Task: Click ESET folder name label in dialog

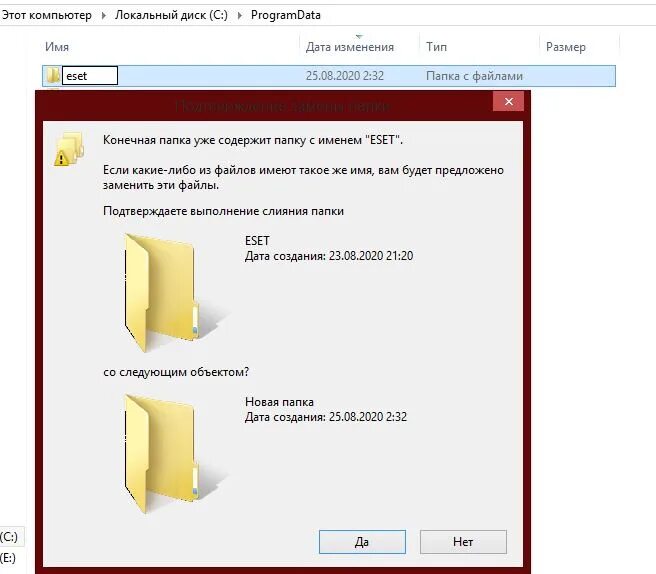Action: click(x=257, y=241)
